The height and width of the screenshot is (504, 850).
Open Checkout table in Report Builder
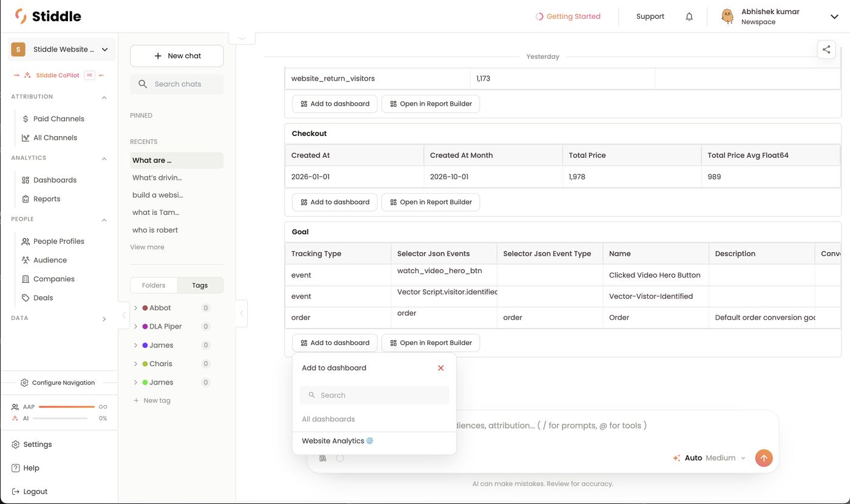click(430, 202)
